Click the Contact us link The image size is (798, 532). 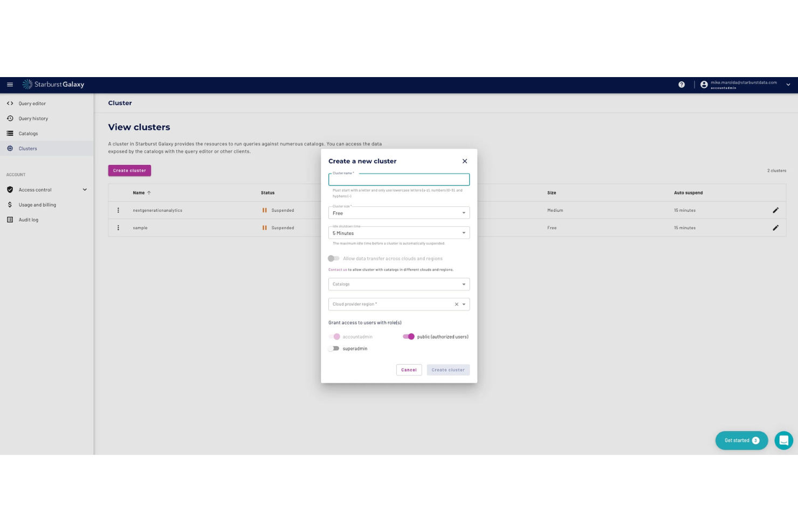click(x=338, y=270)
